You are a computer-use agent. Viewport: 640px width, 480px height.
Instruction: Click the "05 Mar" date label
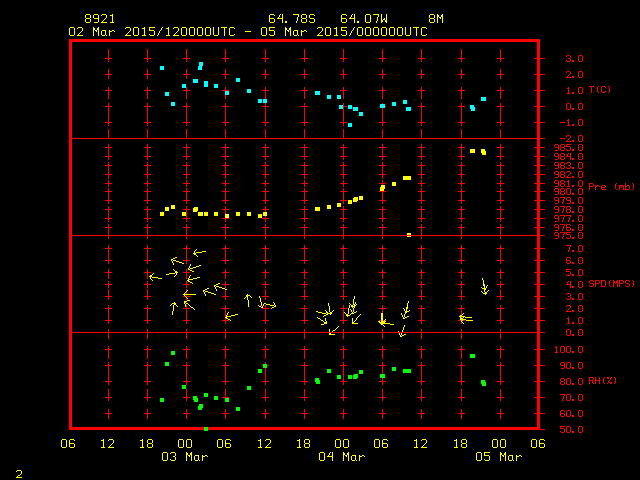tap(499, 457)
